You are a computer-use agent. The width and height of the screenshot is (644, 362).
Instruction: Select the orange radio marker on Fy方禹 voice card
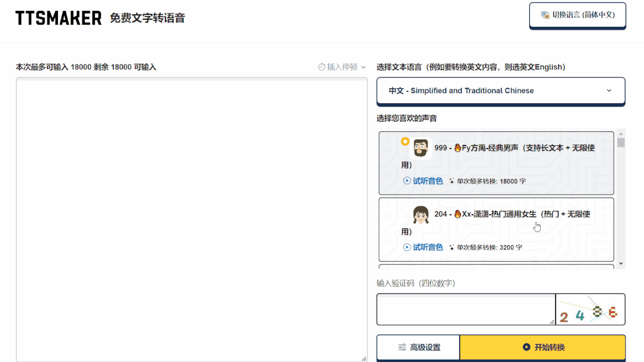click(x=405, y=141)
